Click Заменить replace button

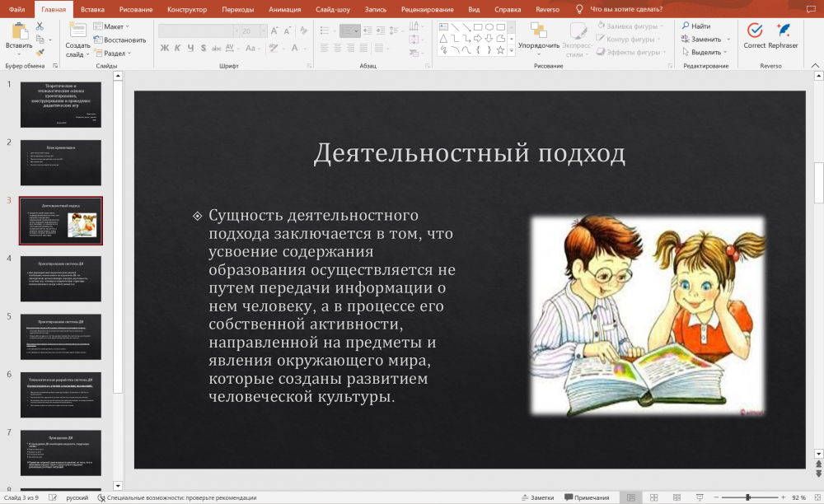point(701,39)
